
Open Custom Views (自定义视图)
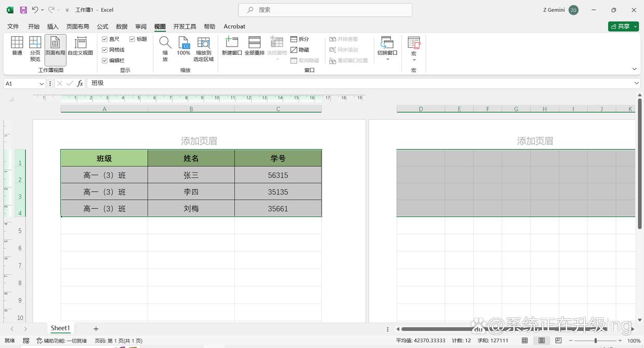[80, 46]
